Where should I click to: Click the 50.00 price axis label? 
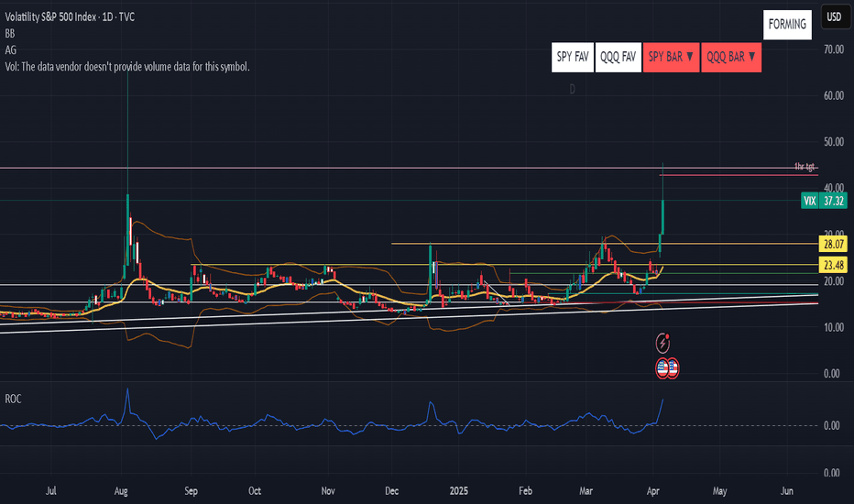click(833, 142)
